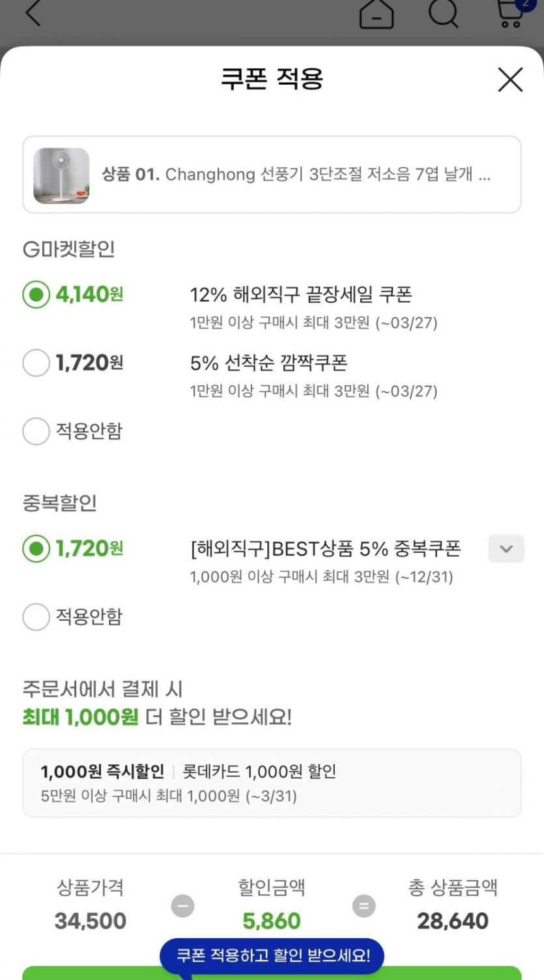
Task: Select BEST상품 5% 중복쿠폰 radio
Action: pos(36,548)
